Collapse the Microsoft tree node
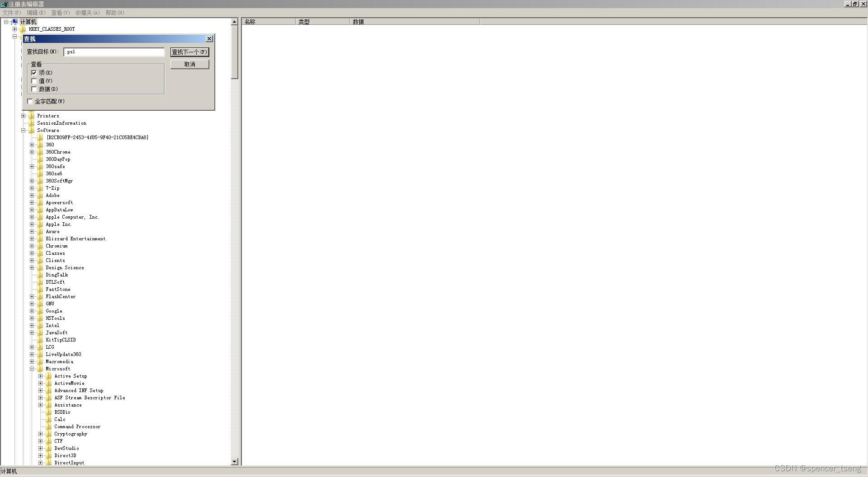 click(x=32, y=369)
